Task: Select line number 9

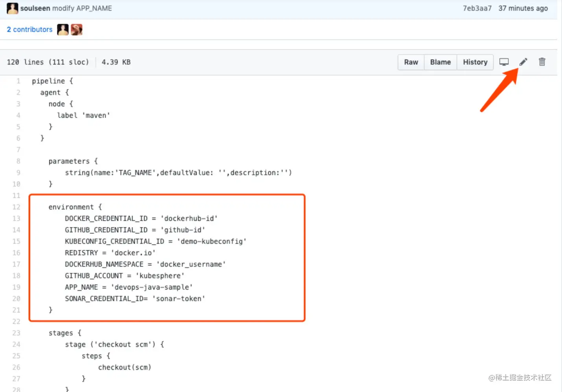Action: 18,173
